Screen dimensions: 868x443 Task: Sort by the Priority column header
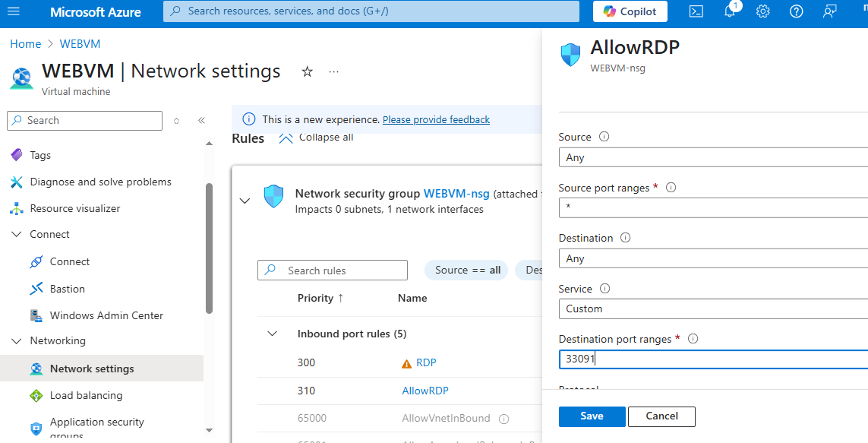(320, 299)
